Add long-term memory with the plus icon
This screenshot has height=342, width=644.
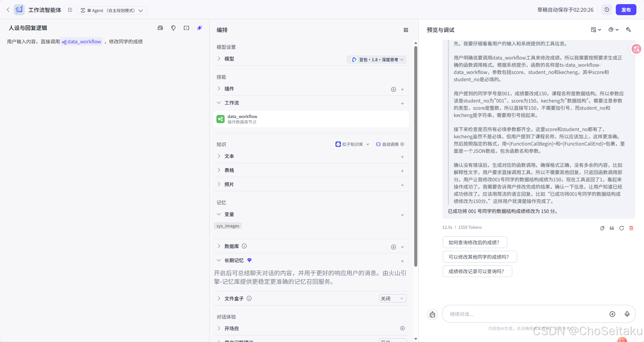coord(402,261)
